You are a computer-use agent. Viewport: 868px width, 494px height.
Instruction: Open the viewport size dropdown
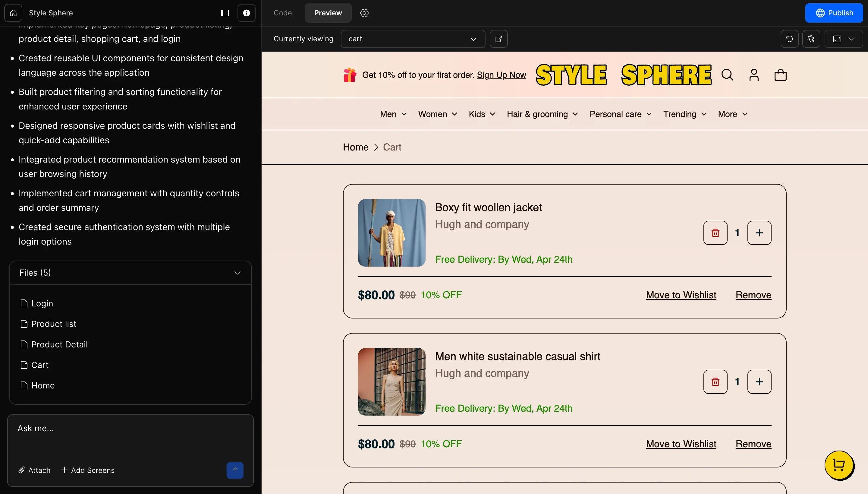point(844,39)
